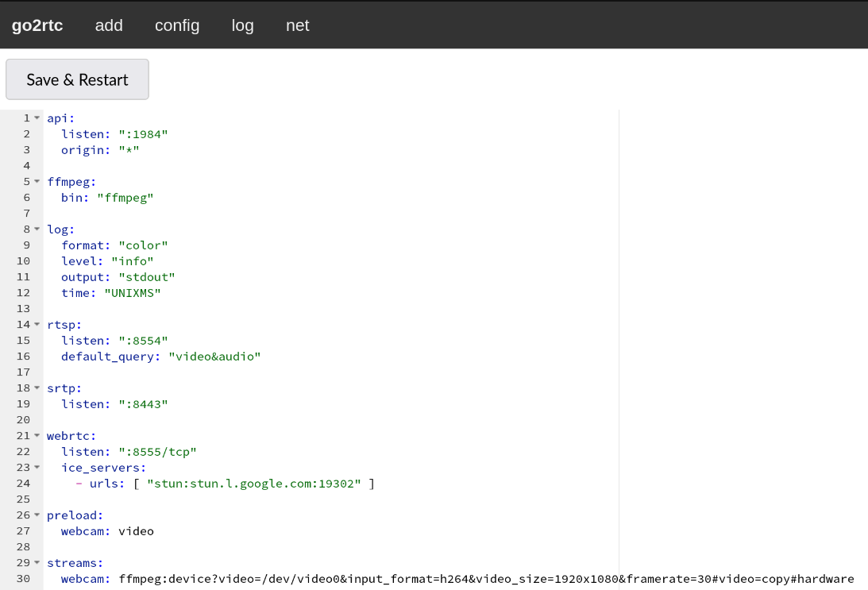The height and width of the screenshot is (590, 868).
Task: Collapse the preload section
Action: click(x=36, y=515)
